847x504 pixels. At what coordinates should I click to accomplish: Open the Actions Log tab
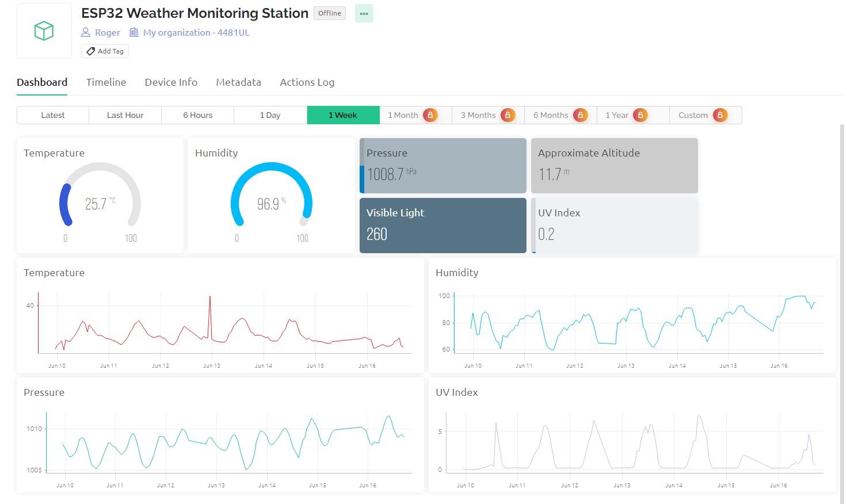[x=307, y=82]
